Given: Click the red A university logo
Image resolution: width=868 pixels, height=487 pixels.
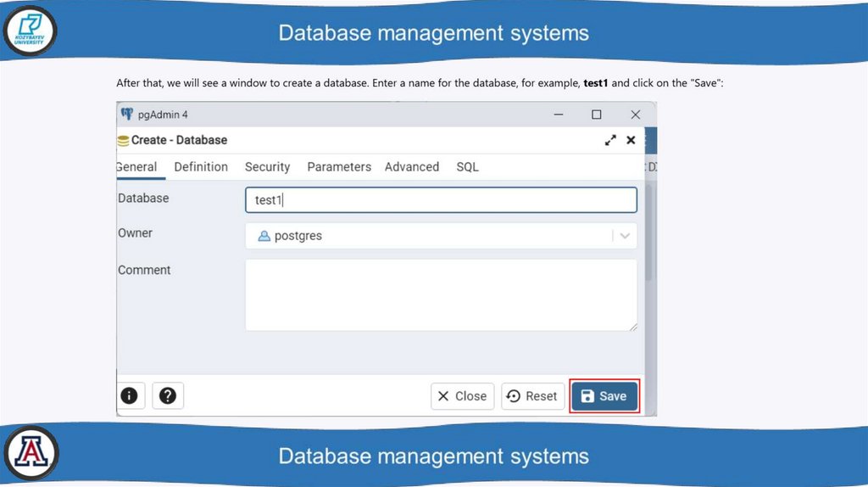Looking at the screenshot, I should click(31, 454).
